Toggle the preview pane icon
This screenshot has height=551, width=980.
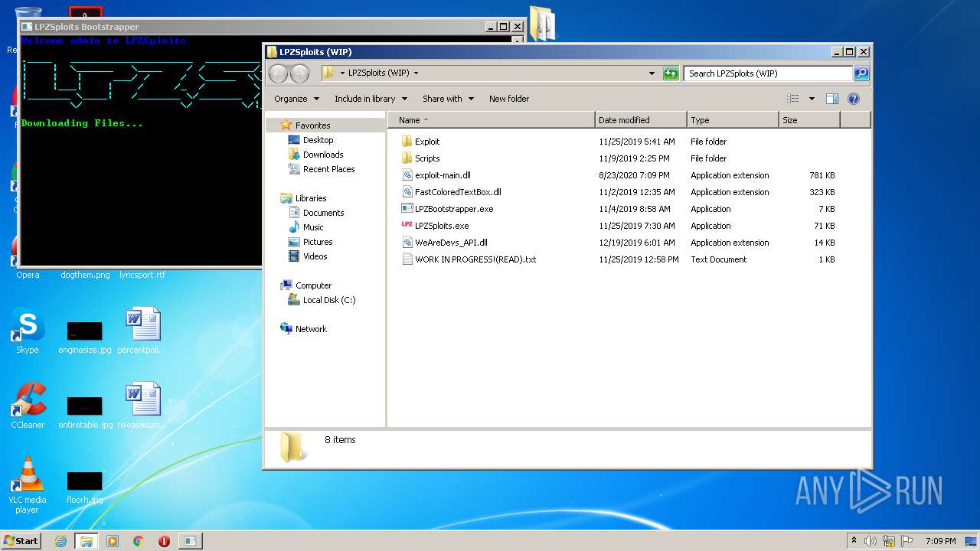pyautogui.click(x=832, y=99)
